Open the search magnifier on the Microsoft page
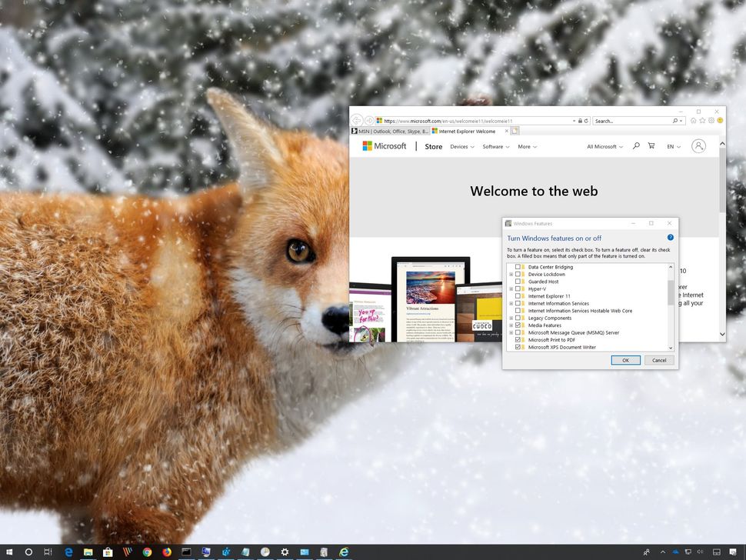The width and height of the screenshot is (746, 560). click(635, 146)
